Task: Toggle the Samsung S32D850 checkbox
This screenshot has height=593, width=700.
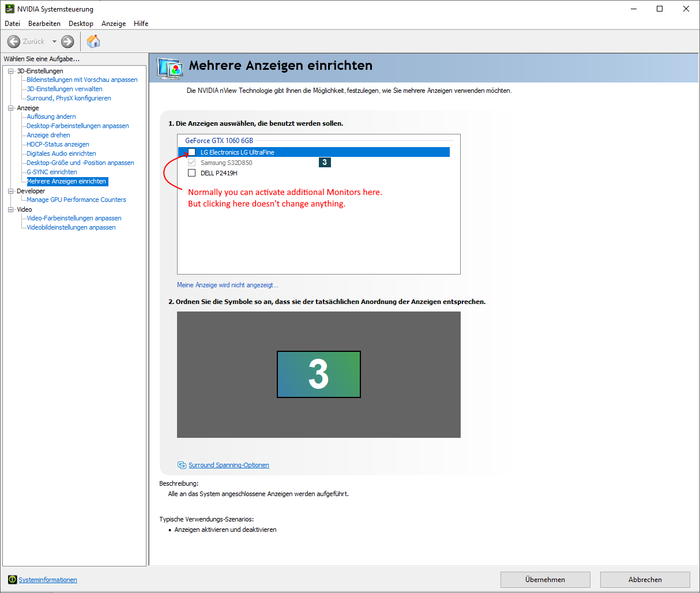Action: [192, 163]
